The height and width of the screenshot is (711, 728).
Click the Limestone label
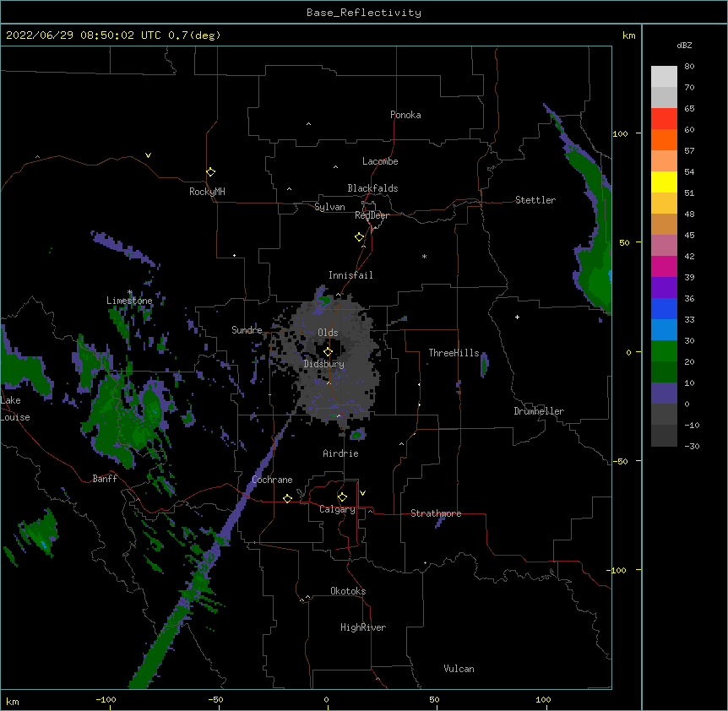coord(129,301)
